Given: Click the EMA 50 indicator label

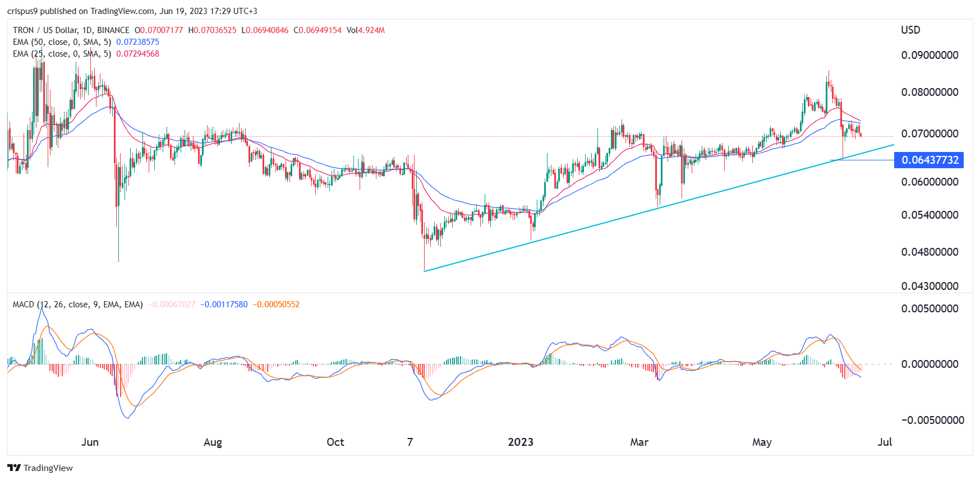Looking at the screenshot, I should (x=62, y=42).
